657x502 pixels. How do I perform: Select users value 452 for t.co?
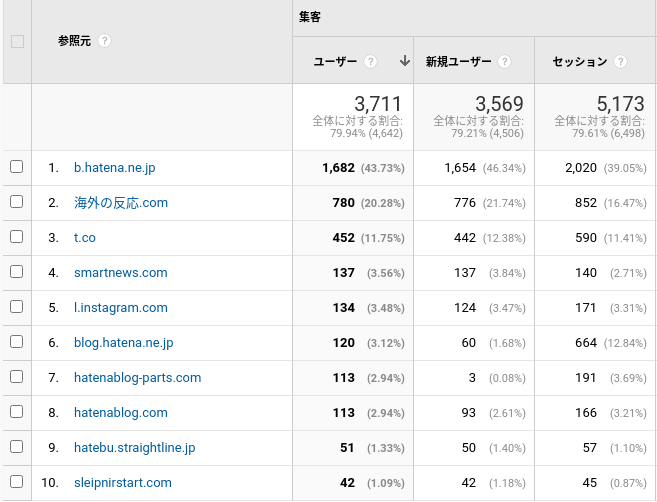point(344,238)
